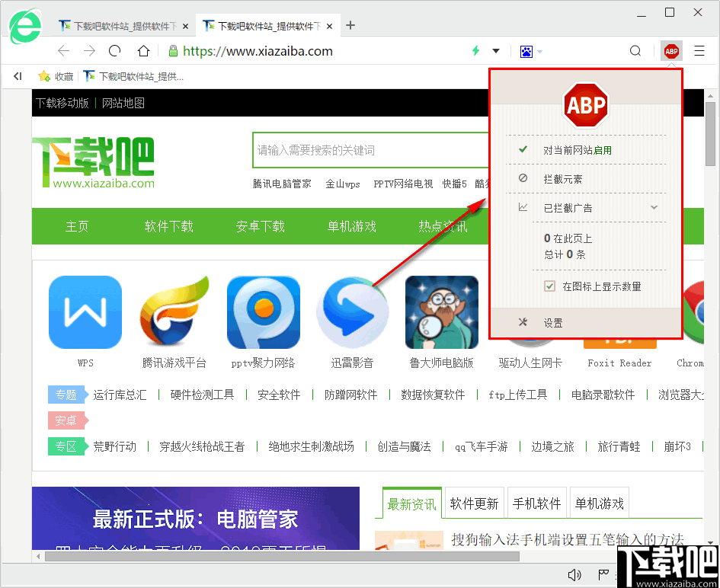
Task: Click the ABP extension icon in the toolbar
Action: pyautogui.click(x=670, y=50)
